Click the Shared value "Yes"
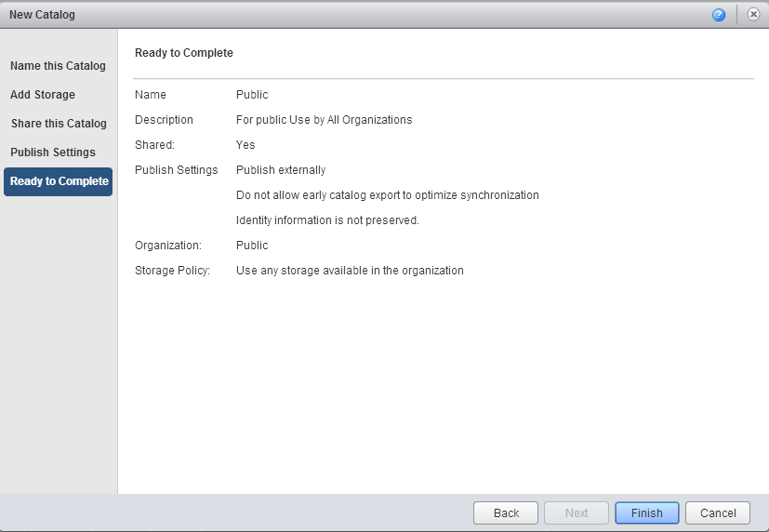Image resolution: width=769 pixels, height=532 pixels. click(245, 145)
